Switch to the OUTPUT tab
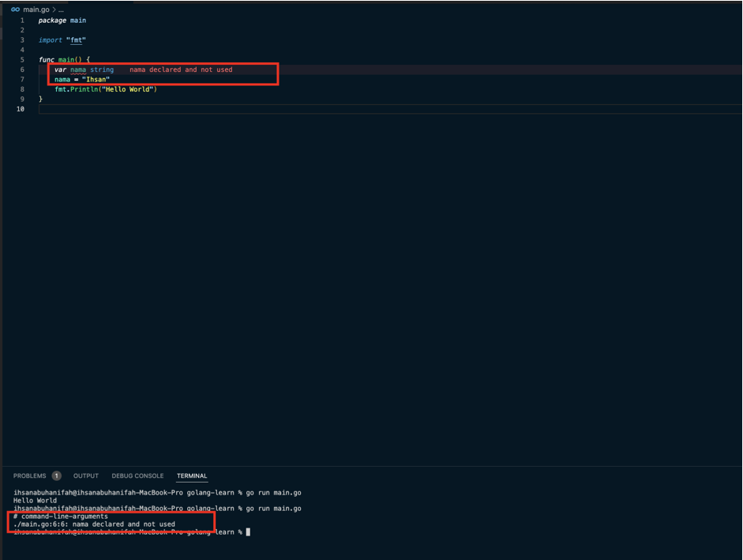Viewport: 743px width, 560px height. point(86,475)
